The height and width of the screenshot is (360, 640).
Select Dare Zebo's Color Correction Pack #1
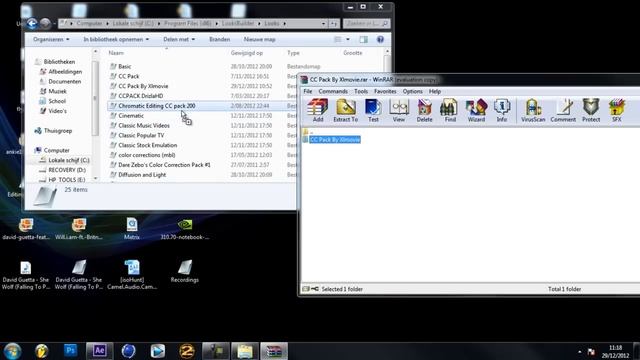(x=164, y=165)
